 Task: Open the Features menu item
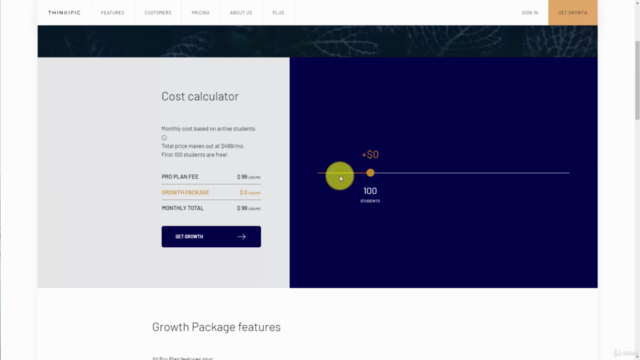coord(113,13)
